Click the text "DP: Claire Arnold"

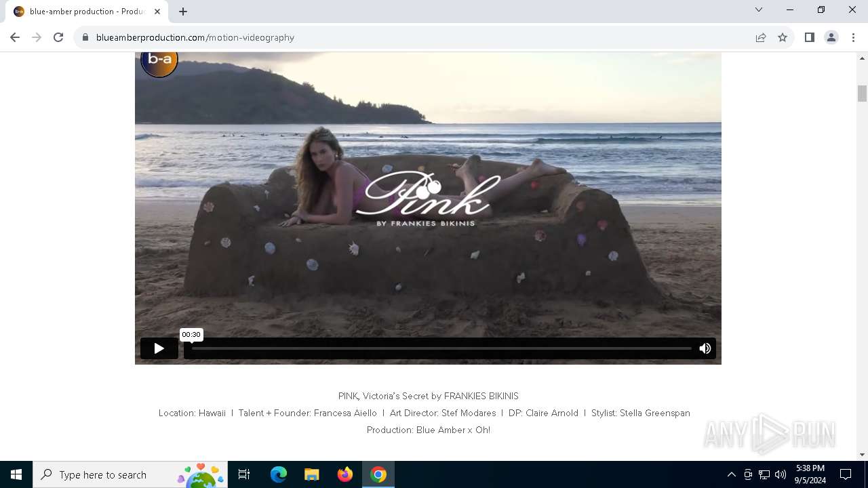pos(543,413)
